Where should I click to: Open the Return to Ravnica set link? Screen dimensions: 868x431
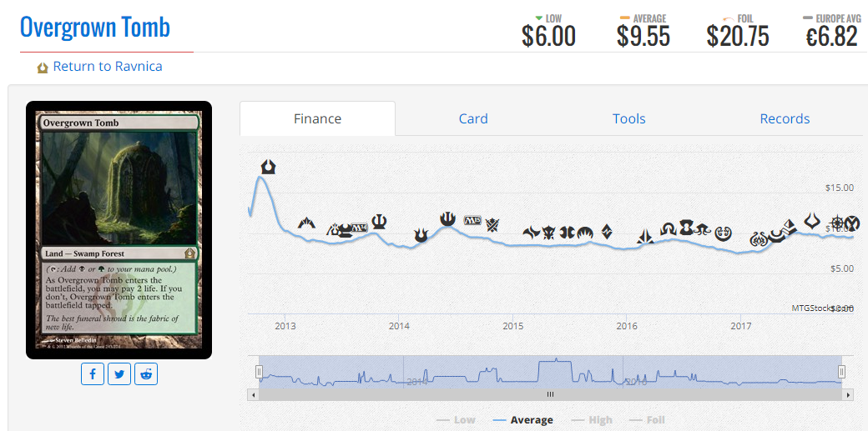click(108, 67)
